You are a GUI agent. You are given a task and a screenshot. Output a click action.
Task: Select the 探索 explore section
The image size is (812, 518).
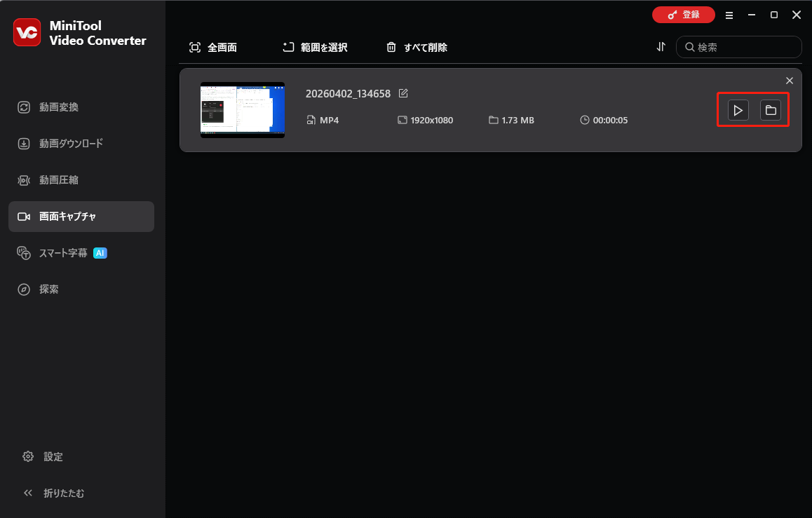point(49,289)
